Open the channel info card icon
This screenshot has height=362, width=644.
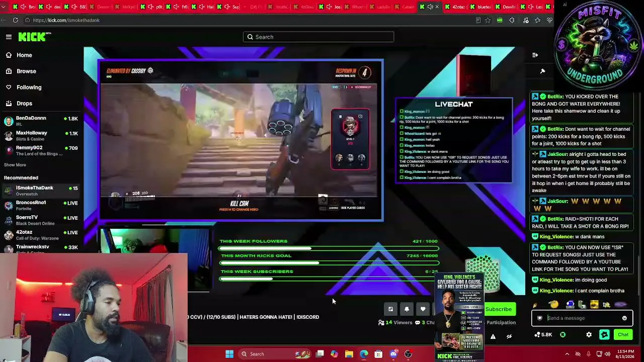[x=390, y=309]
